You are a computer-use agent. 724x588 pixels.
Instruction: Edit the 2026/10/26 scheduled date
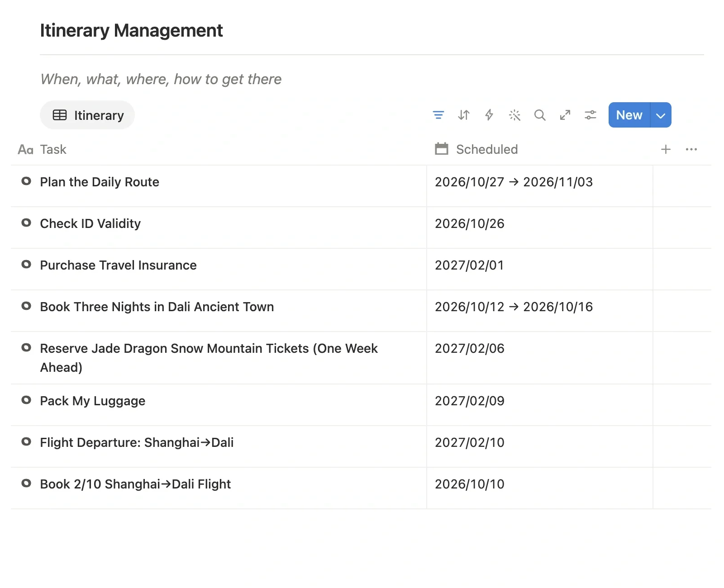(x=469, y=223)
